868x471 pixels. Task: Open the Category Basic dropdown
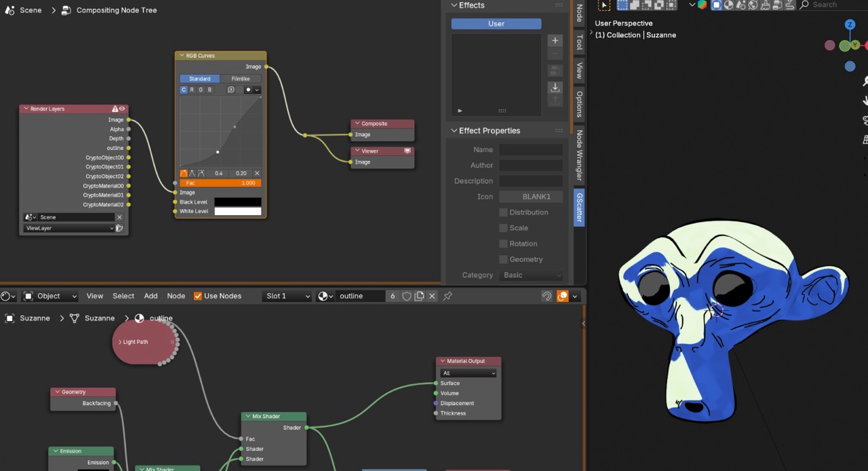(x=531, y=275)
